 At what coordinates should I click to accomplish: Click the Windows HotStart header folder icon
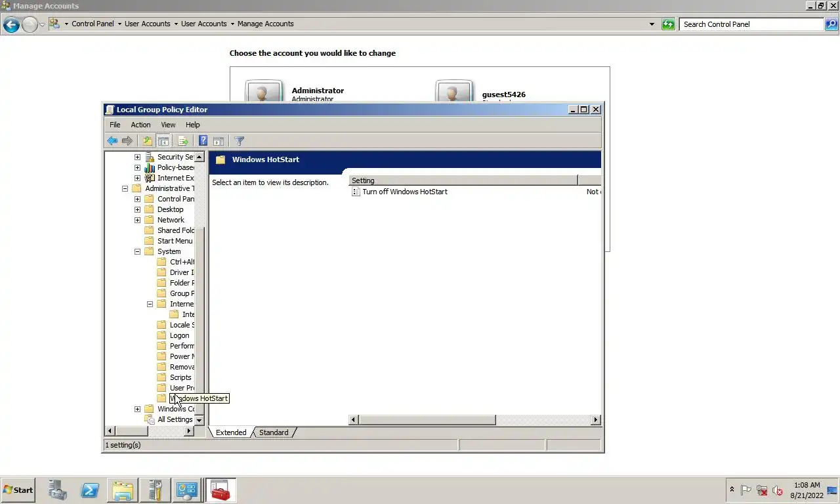pos(220,159)
